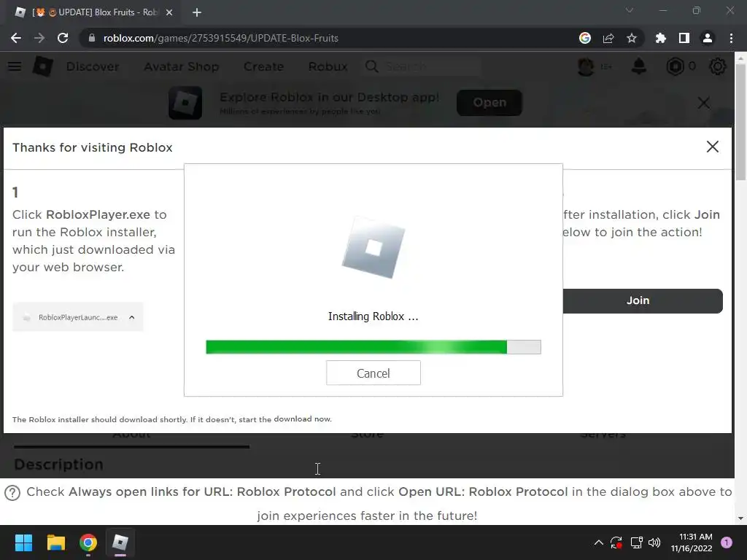Share this page icon
Image resolution: width=747 pixels, height=560 pixels.
pyautogui.click(x=608, y=38)
